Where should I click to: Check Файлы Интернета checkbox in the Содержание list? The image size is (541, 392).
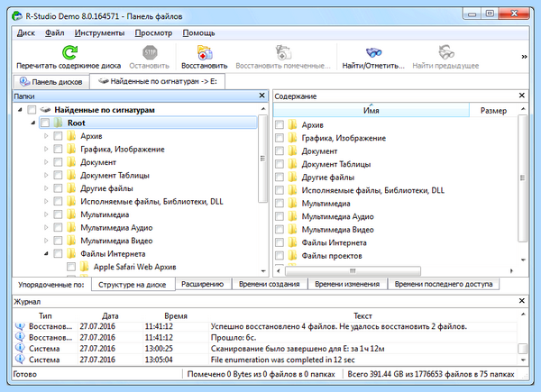click(x=280, y=242)
